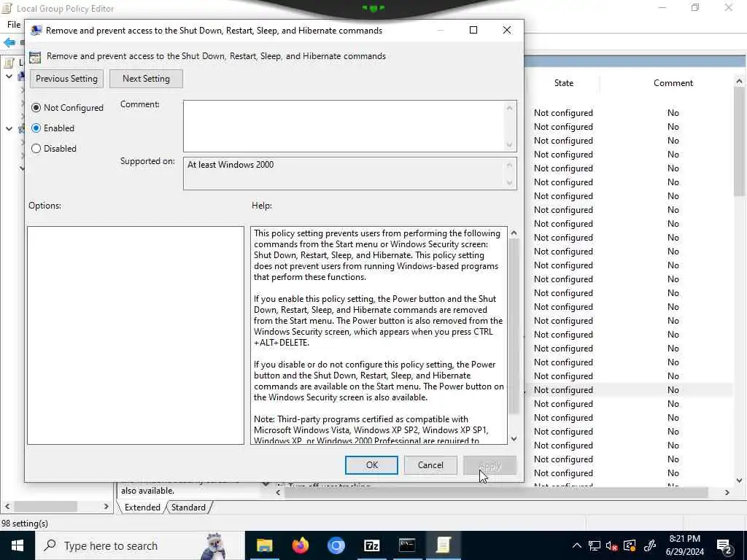Click the Help text scroll-down arrow

click(x=514, y=438)
